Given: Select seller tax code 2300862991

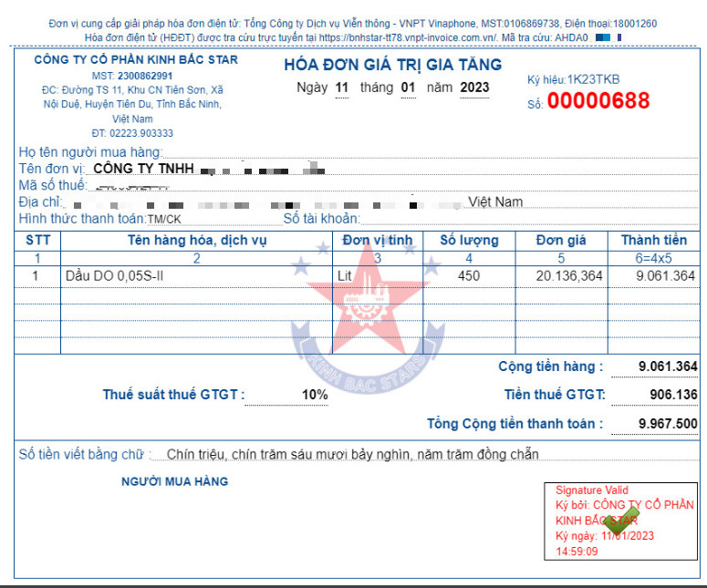Looking at the screenshot, I should click(145, 76).
